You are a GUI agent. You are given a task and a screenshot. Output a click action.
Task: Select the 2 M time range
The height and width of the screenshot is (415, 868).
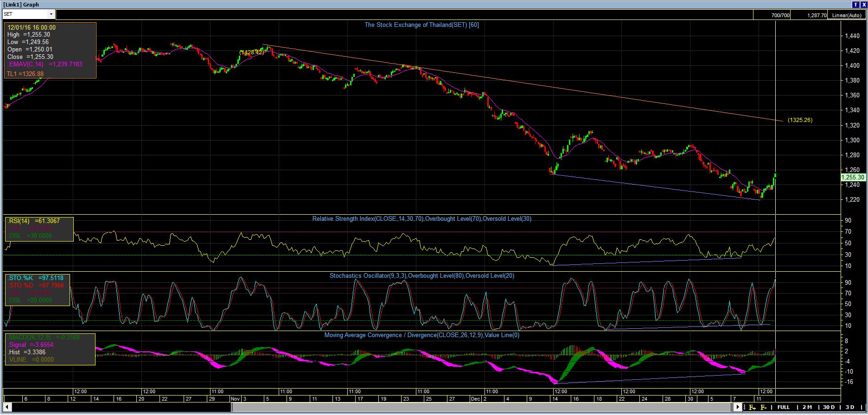click(x=807, y=407)
